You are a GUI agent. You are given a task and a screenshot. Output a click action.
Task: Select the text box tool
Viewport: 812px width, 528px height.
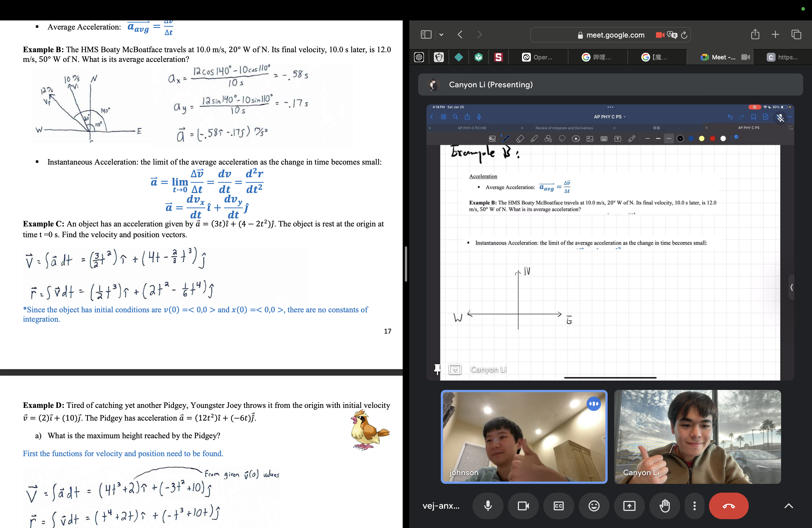[x=618, y=139]
